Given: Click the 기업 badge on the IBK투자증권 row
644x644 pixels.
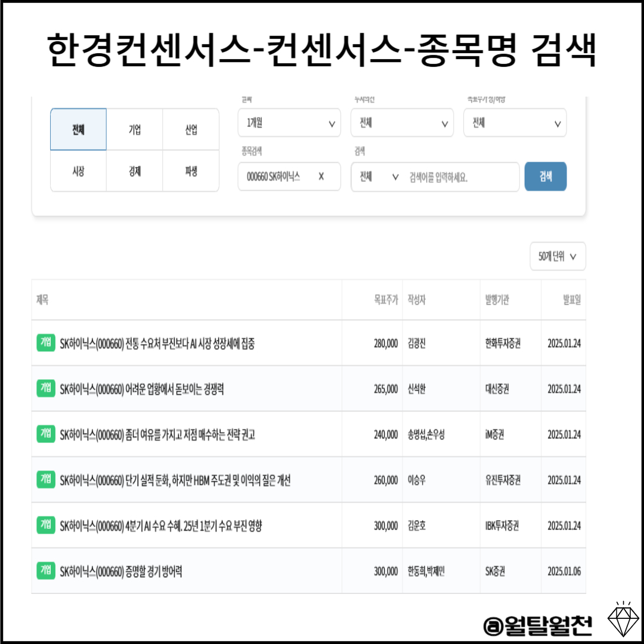Looking at the screenshot, I should (x=46, y=525).
